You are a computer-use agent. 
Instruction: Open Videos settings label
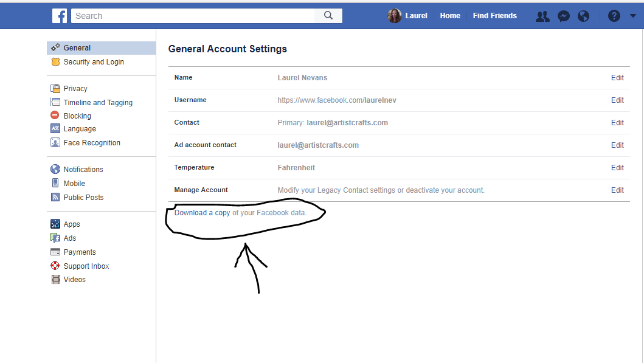point(75,279)
